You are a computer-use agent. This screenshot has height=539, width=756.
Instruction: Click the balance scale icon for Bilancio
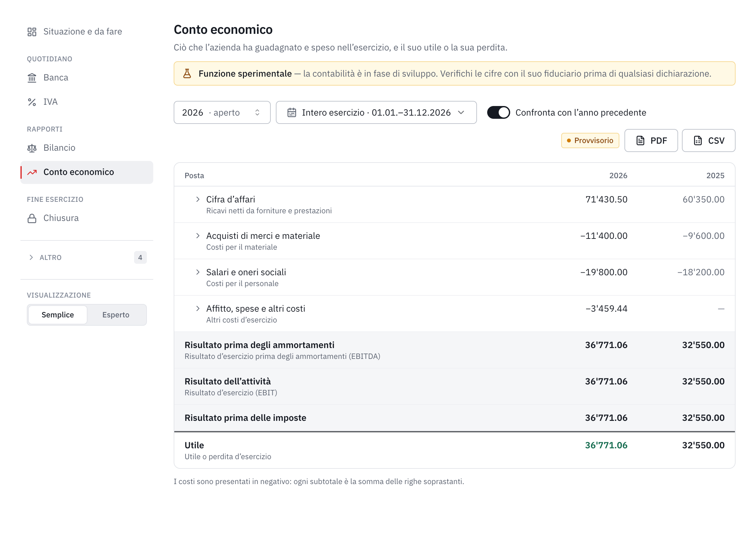coord(32,148)
